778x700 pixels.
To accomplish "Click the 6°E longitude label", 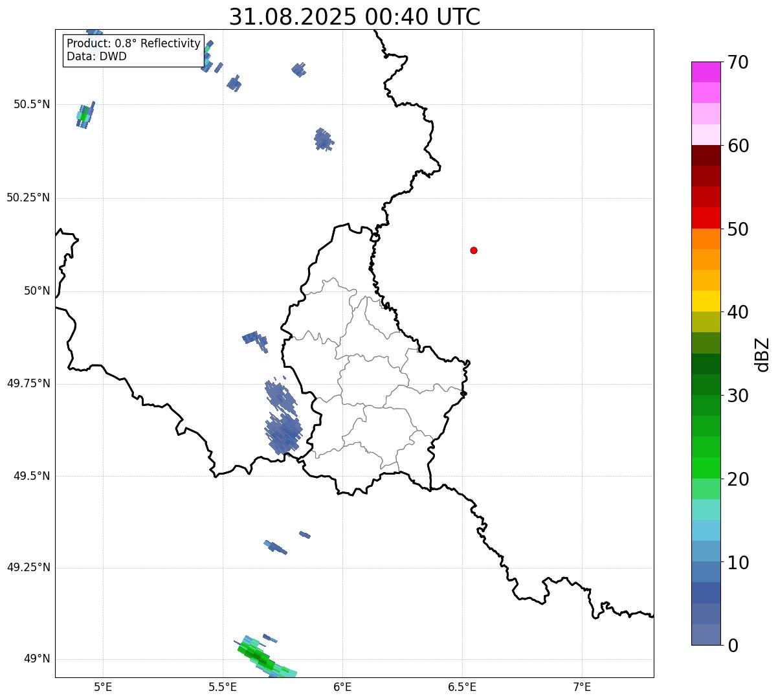I will coord(342,686).
